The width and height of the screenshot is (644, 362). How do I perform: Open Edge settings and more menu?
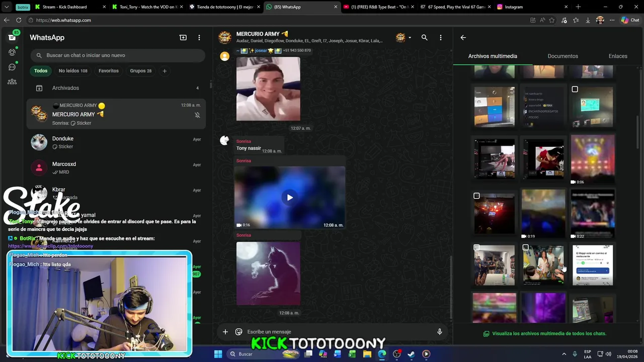(x=612, y=20)
